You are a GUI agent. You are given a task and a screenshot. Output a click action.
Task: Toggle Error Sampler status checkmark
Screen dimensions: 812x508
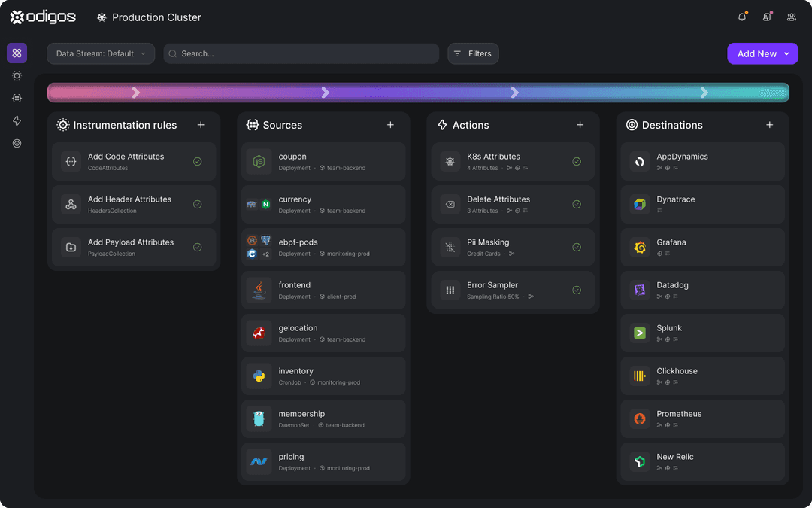tap(577, 290)
